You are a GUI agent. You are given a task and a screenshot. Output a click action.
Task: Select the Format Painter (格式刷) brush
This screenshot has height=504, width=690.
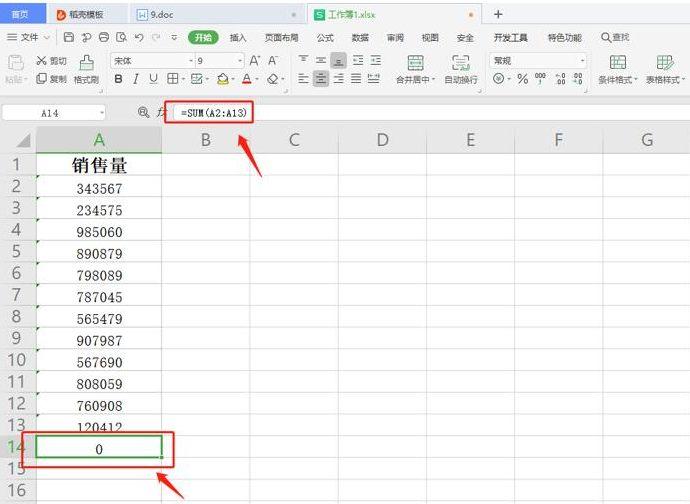pyautogui.click(x=86, y=63)
